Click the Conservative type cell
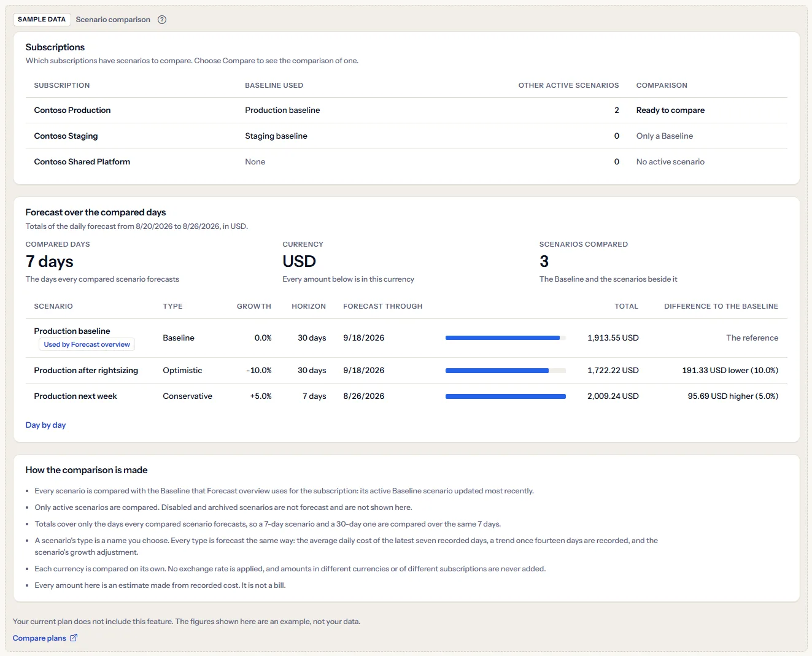This screenshot has height=656, width=812. pyautogui.click(x=187, y=396)
